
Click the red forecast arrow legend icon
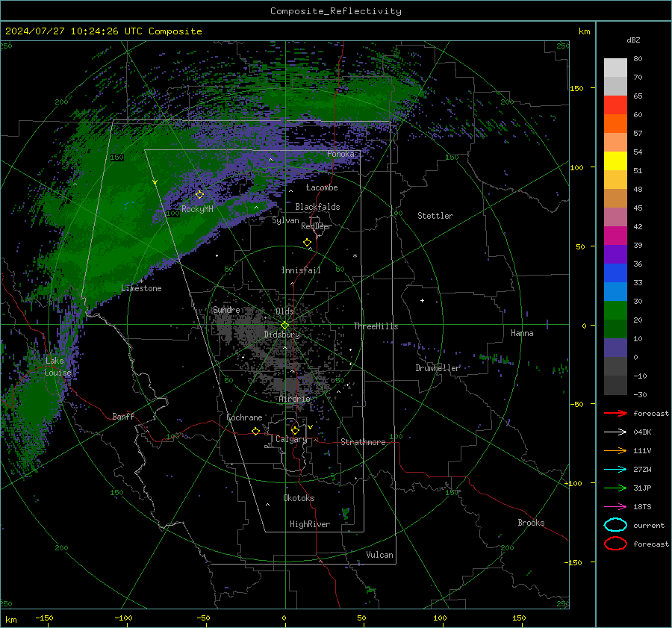(615, 413)
